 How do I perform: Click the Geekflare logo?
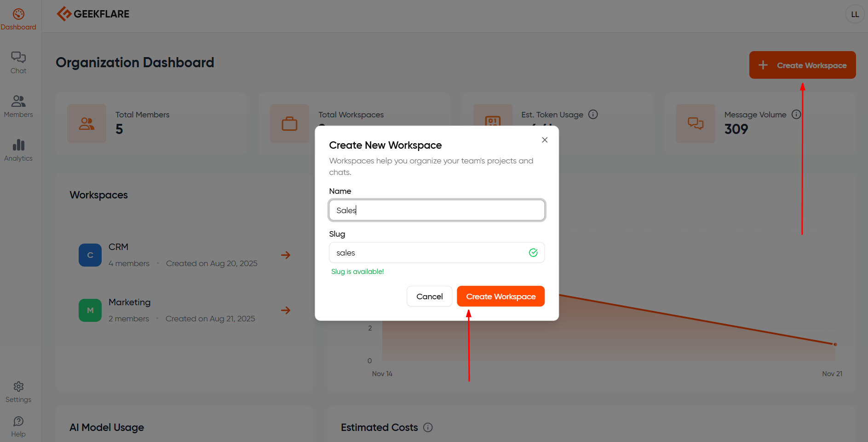click(93, 14)
